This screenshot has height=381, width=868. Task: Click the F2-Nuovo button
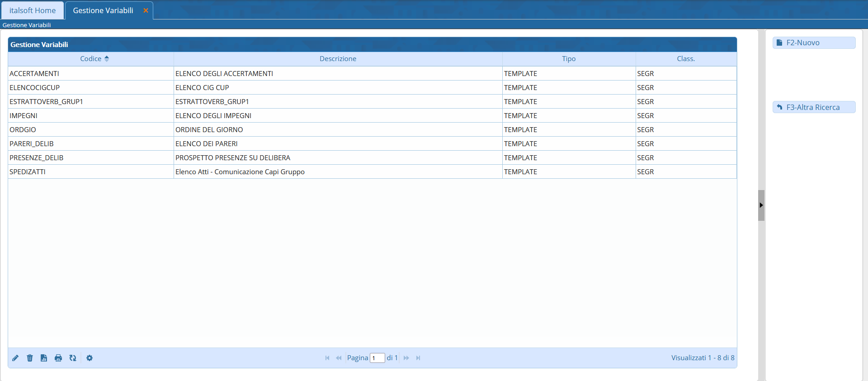pyautogui.click(x=814, y=43)
